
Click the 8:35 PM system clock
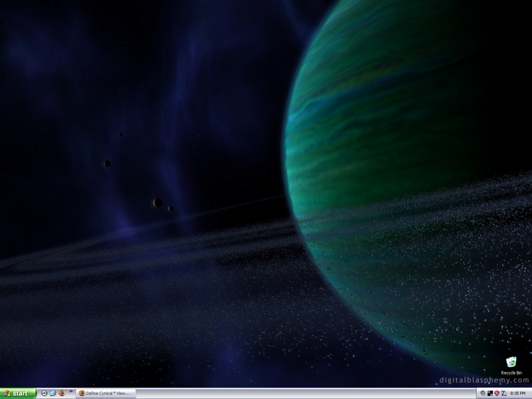[518, 394]
